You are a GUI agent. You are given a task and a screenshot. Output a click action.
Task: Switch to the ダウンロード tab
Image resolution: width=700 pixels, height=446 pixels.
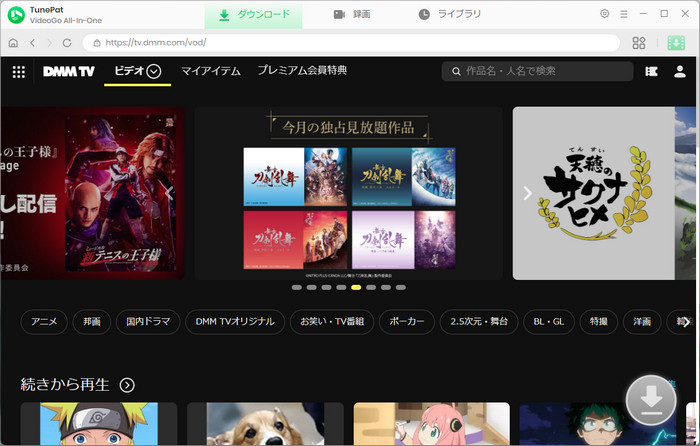tap(254, 15)
